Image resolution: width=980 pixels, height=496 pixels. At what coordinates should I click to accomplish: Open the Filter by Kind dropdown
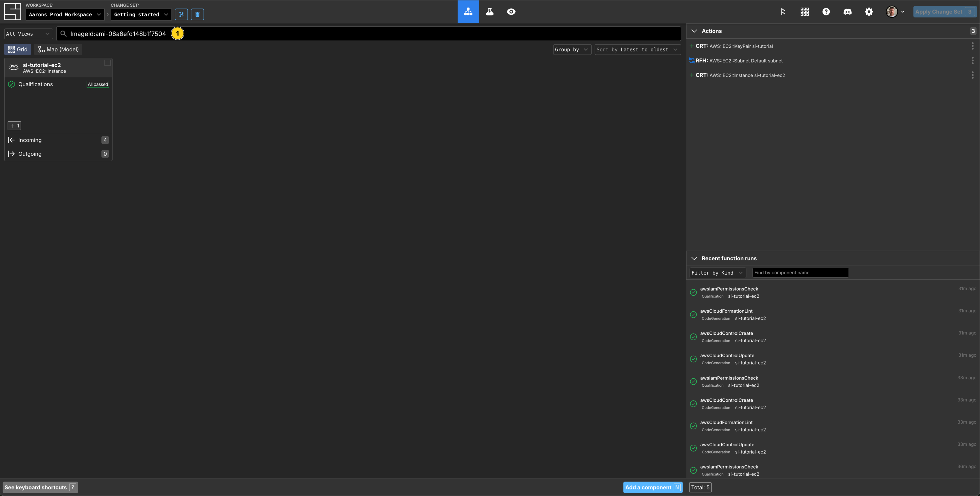coord(717,273)
